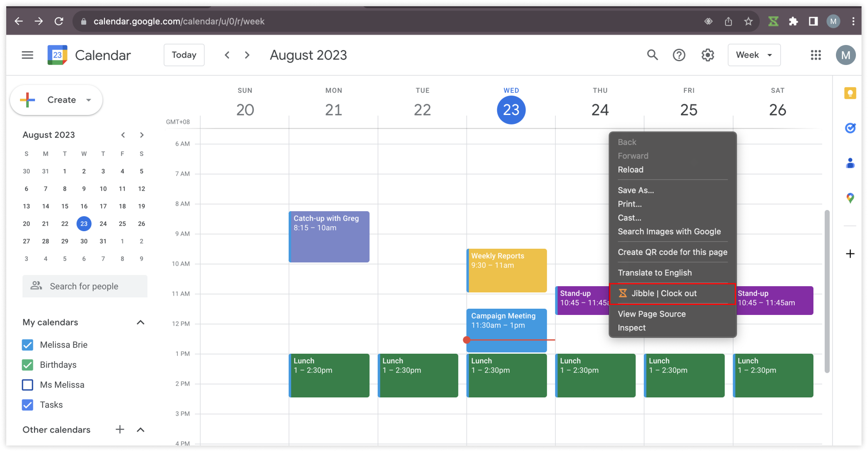Image resolution: width=868 pixels, height=452 pixels.
Task: Open the Google apps grid
Action: (x=816, y=55)
